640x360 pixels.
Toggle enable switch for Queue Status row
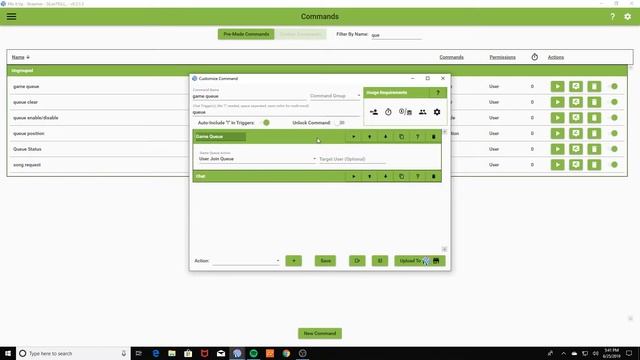point(613,149)
